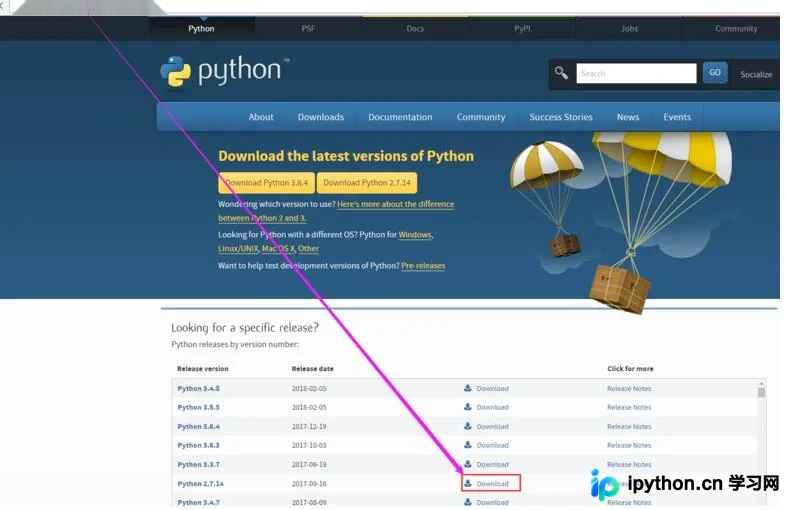Viewport: 787px width, 510px height.
Task: Click download icon for Python 3.3.7
Action: (x=467, y=464)
